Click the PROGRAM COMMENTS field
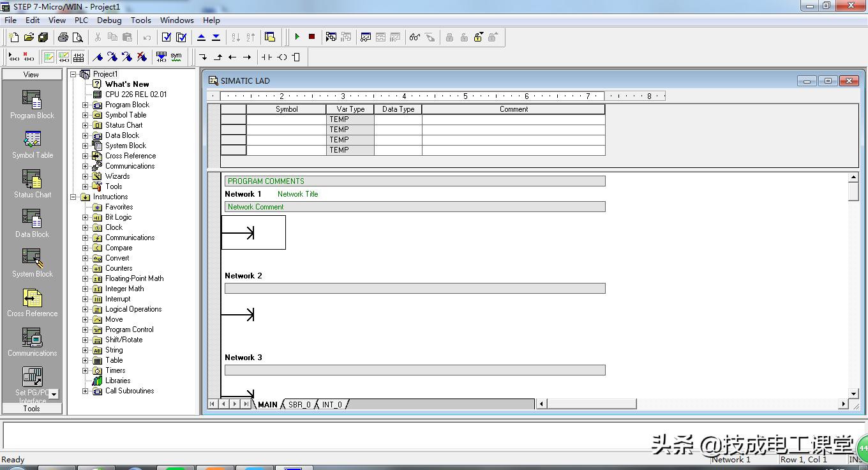Screen dimensions: 868x470 [x=415, y=181]
